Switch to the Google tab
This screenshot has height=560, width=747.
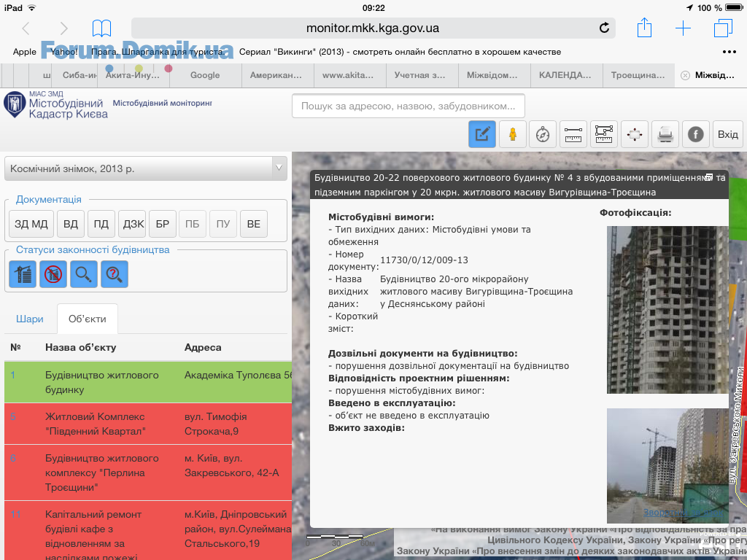pyautogui.click(x=205, y=75)
